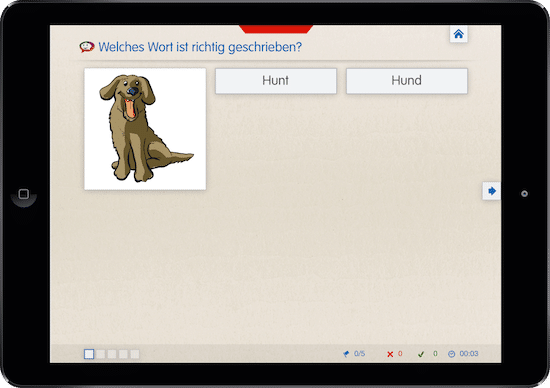This screenshot has height=388, width=550.
Task: Select the fifth progress square
Action: [x=135, y=354]
